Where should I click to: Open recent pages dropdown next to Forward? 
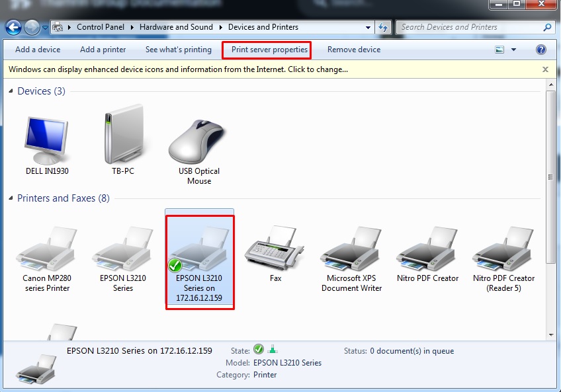coord(45,28)
